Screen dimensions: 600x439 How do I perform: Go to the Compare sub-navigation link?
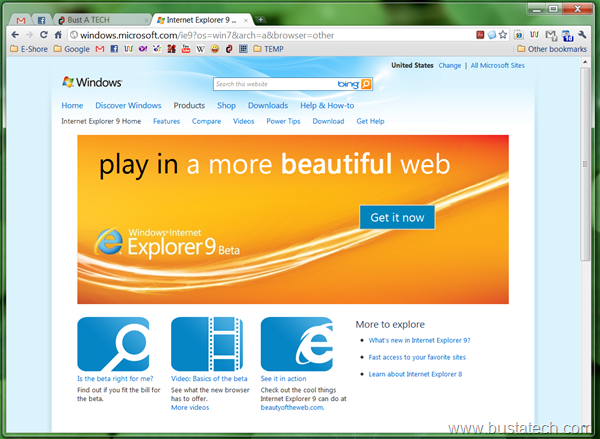pos(206,121)
